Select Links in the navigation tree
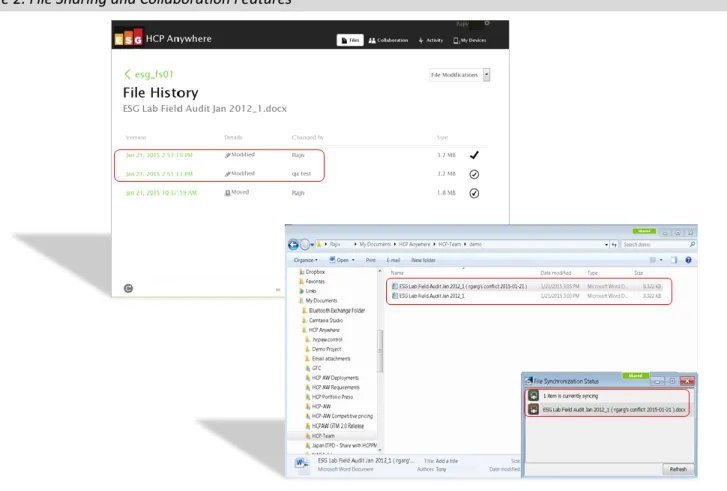 (x=308, y=291)
